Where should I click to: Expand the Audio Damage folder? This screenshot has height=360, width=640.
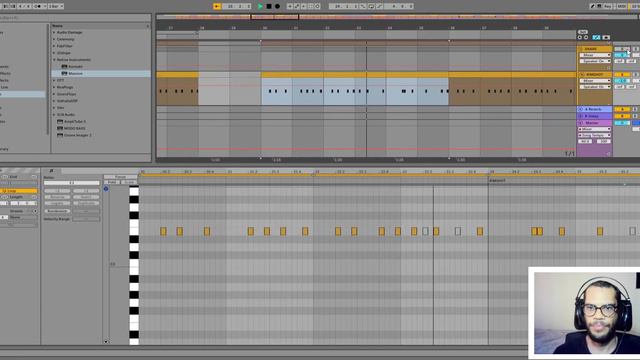pos(54,32)
